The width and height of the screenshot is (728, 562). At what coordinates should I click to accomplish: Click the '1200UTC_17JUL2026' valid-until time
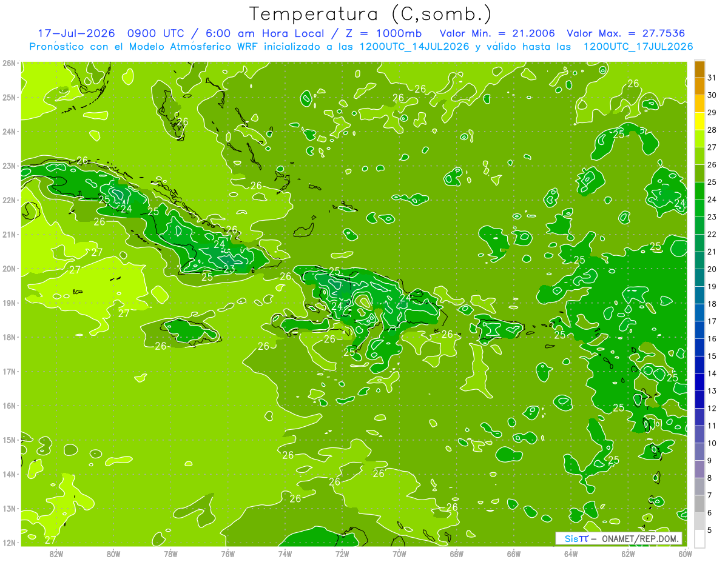coord(638,47)
